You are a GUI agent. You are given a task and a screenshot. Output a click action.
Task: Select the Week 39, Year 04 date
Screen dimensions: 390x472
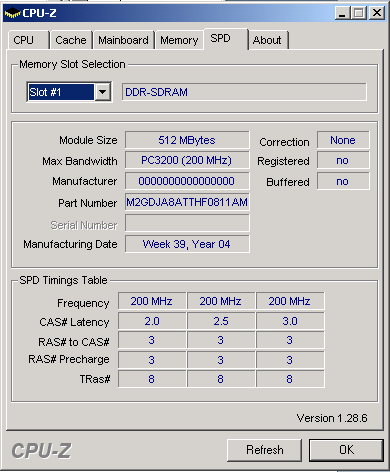coord(187,244)
